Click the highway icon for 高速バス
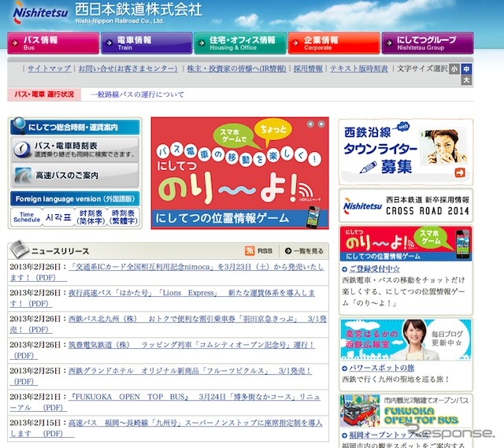504x448 pixels. click(23, 175)
